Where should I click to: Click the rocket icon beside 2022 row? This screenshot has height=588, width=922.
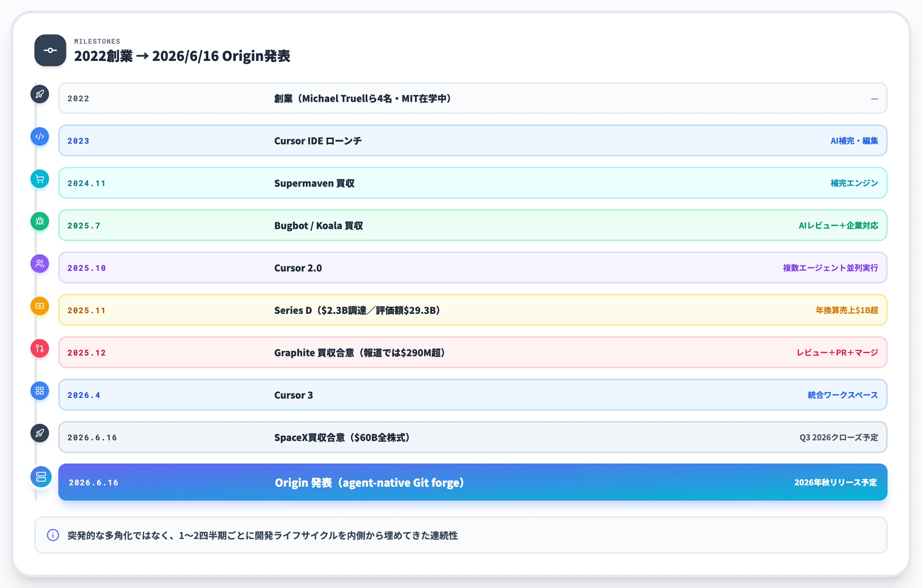point(40,94)
